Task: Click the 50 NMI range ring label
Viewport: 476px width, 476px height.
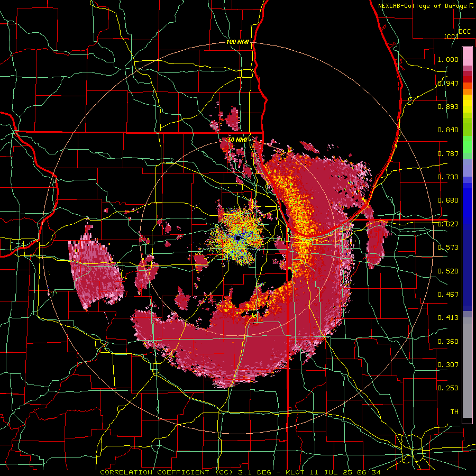Action: click(237, 140)
